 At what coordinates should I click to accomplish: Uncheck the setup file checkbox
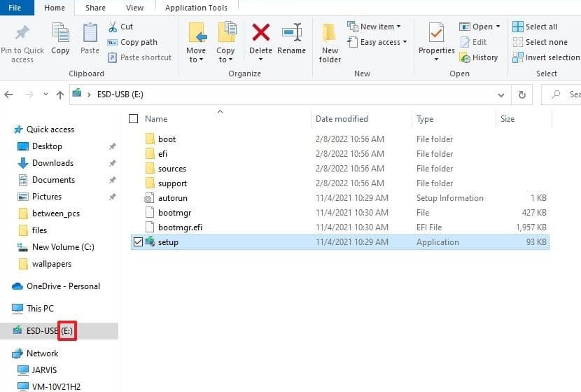pyautogui.click(x=138, y=242)
